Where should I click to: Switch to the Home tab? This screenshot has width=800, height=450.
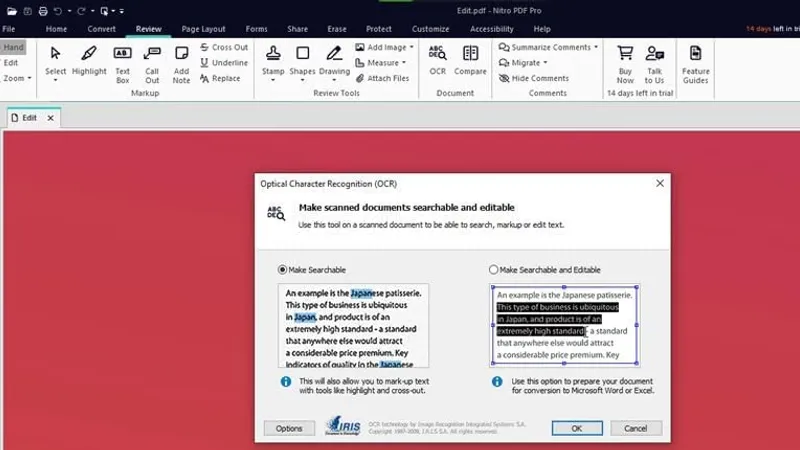coord(56,29)
